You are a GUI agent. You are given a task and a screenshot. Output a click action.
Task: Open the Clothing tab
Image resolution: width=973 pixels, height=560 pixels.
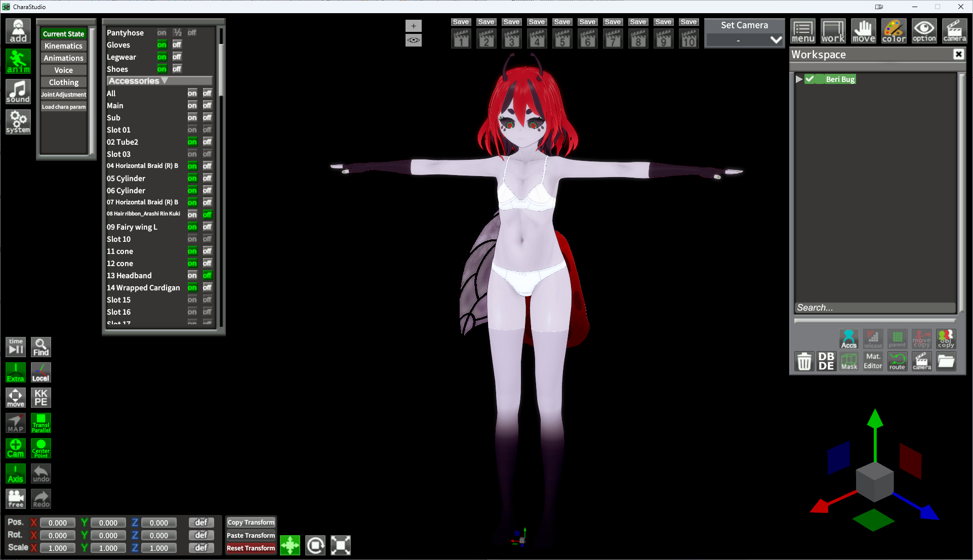pyautogui.click(x=63, y=82)
